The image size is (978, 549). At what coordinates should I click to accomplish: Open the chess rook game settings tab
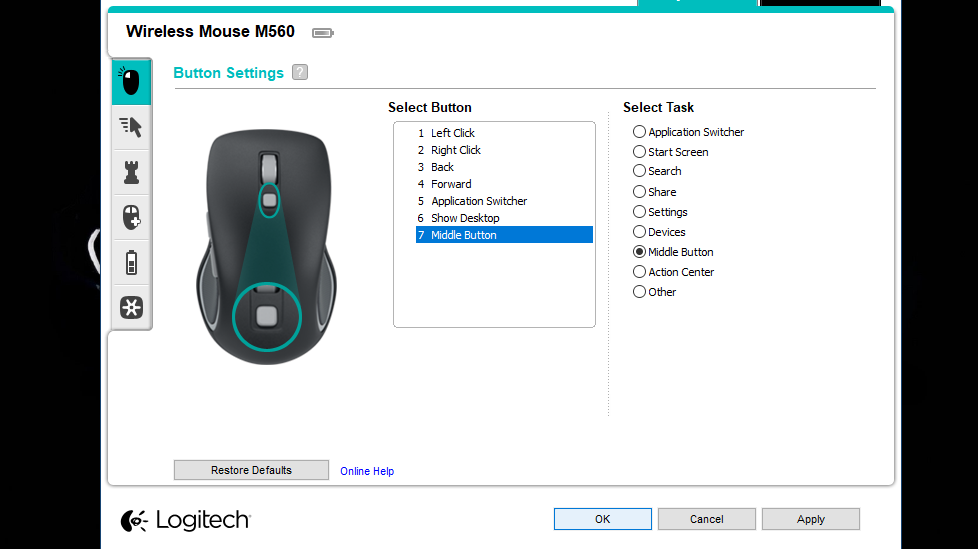pos(131,172)
